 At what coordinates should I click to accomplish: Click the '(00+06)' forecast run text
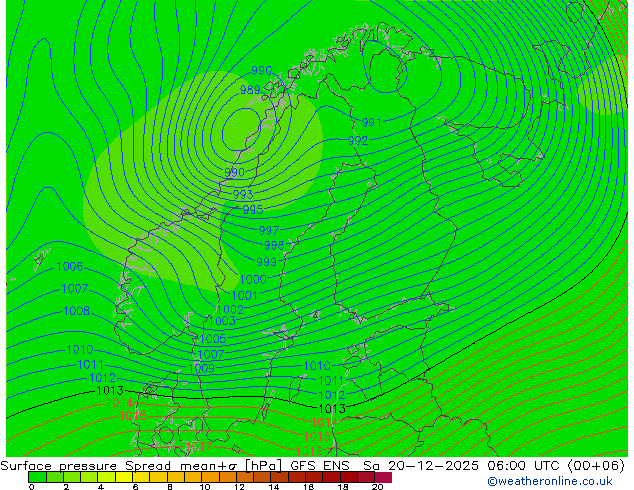tap(596, 466)
